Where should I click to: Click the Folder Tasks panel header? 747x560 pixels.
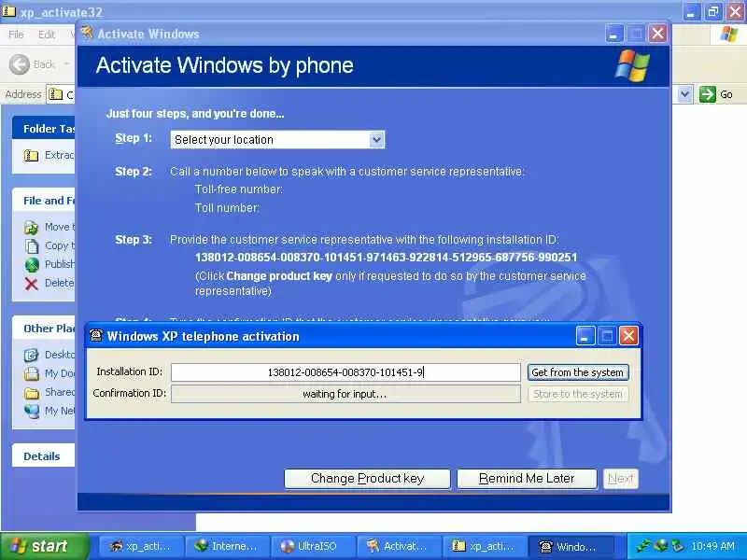coord(44,129)
